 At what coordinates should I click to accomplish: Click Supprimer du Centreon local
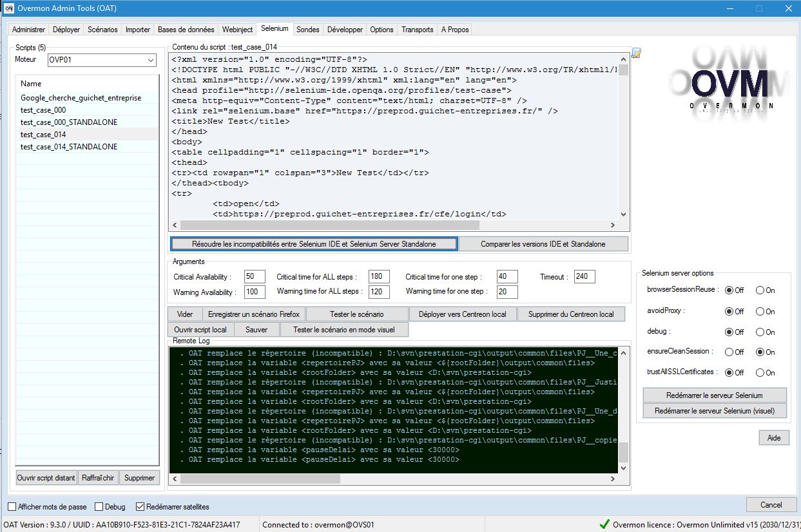(x=571, y=314)
